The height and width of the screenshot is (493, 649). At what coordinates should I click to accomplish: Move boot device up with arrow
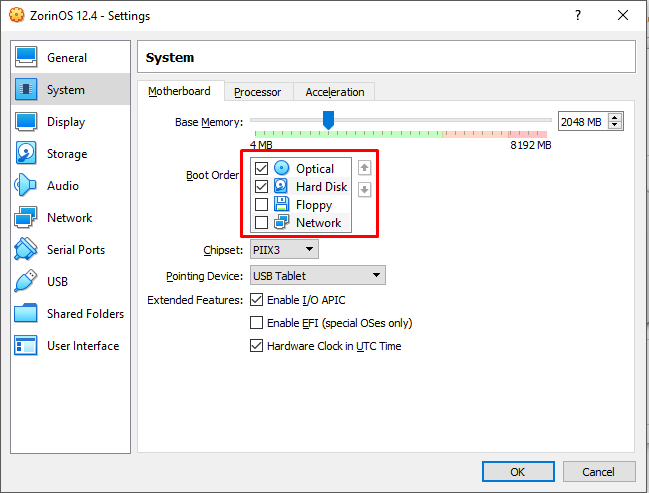point(365,168)
